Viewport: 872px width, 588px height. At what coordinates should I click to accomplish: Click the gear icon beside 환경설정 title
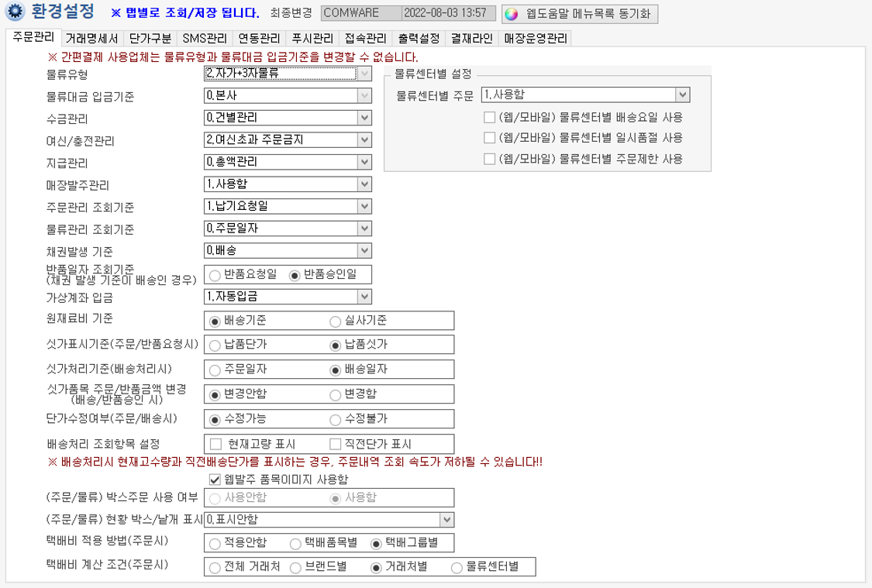[x=15, y=12]
